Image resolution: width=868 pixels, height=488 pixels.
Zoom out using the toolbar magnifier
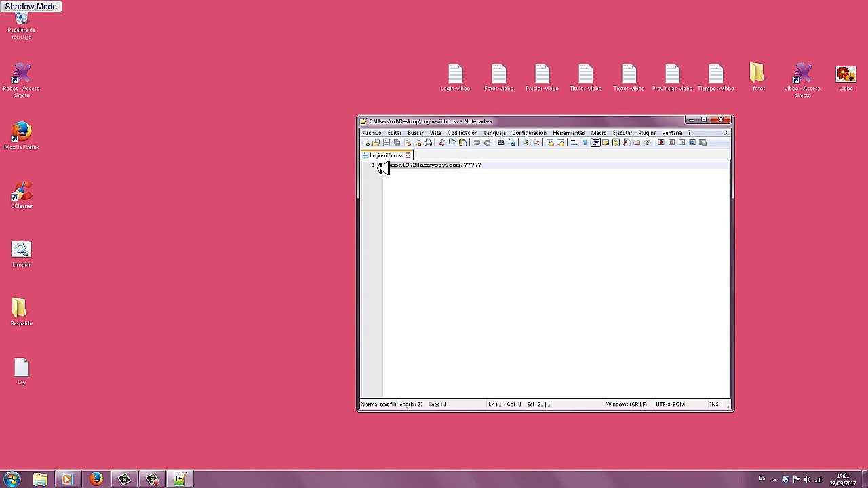click(x=536, y=142)
